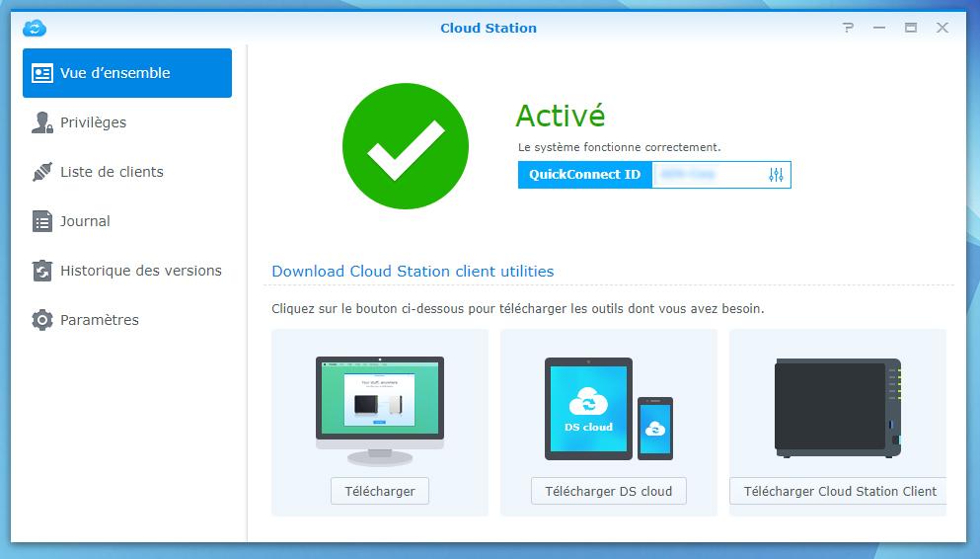
Task: Open QuickConnect settings sliders icon
Action: pos(776,175)
